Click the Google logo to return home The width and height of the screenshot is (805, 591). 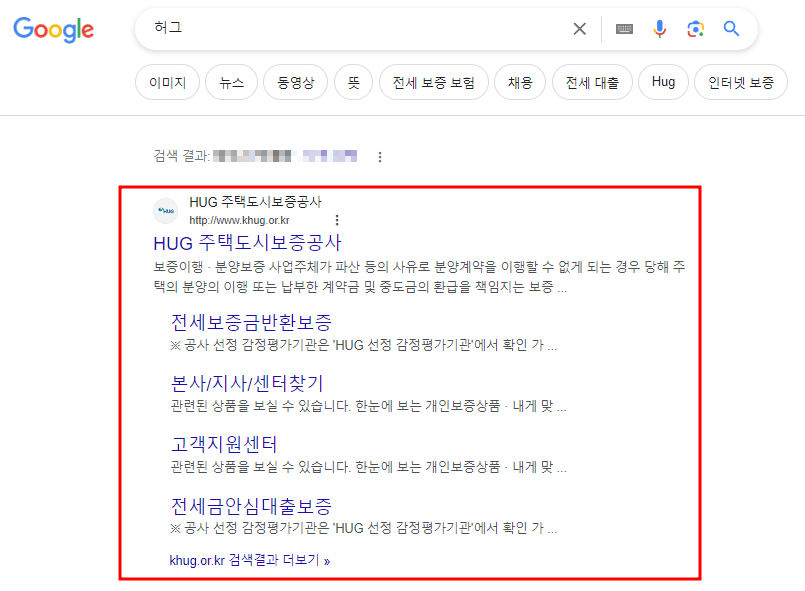(x=53, y=30)
